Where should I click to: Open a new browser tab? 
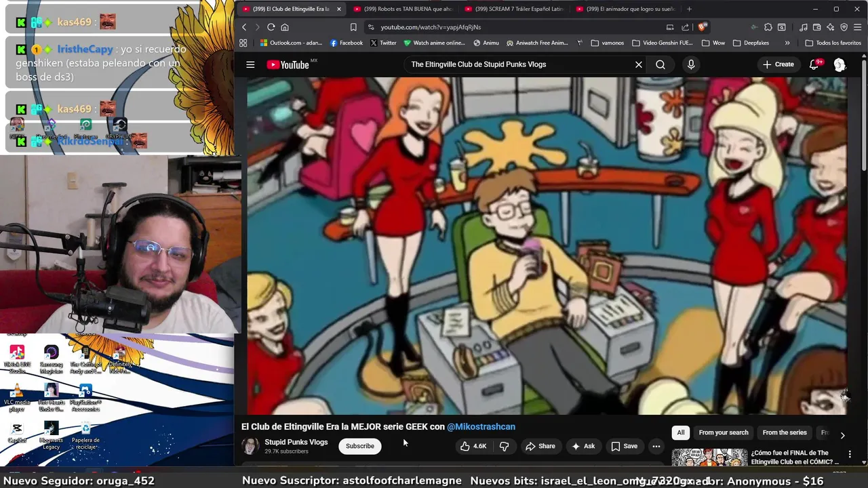click(689, 9)
